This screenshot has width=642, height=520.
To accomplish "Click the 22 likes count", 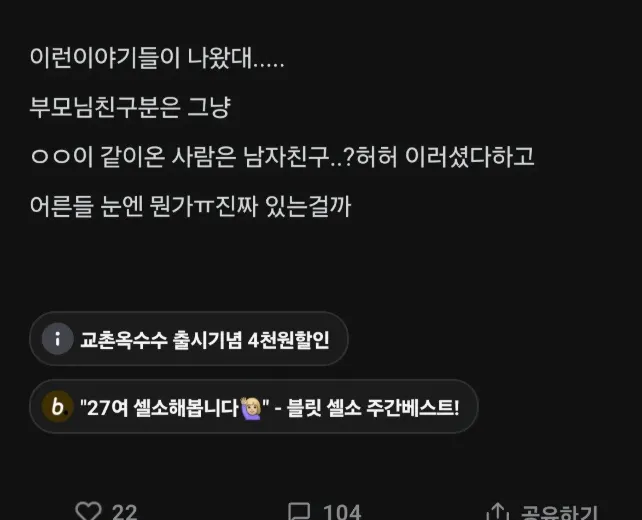I will [124, 513].
